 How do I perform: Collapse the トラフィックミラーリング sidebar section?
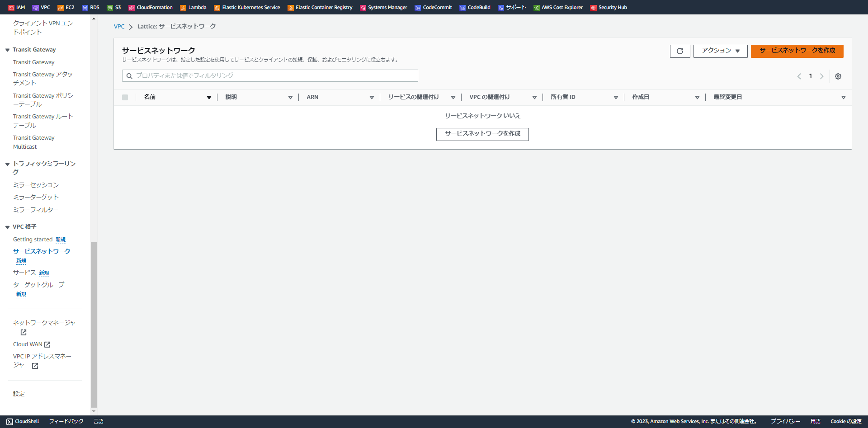[x=7, y=164]
